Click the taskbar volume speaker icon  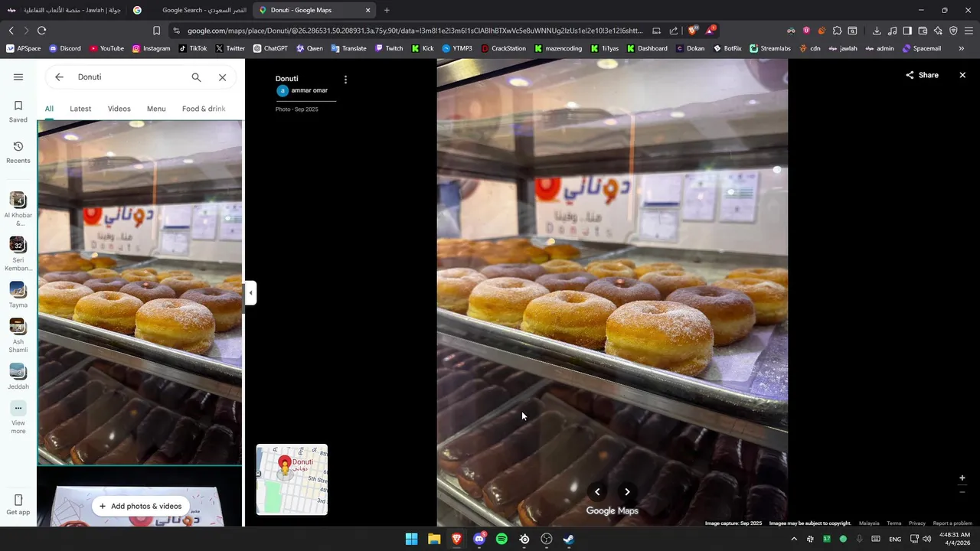click(x=927, y=539)
